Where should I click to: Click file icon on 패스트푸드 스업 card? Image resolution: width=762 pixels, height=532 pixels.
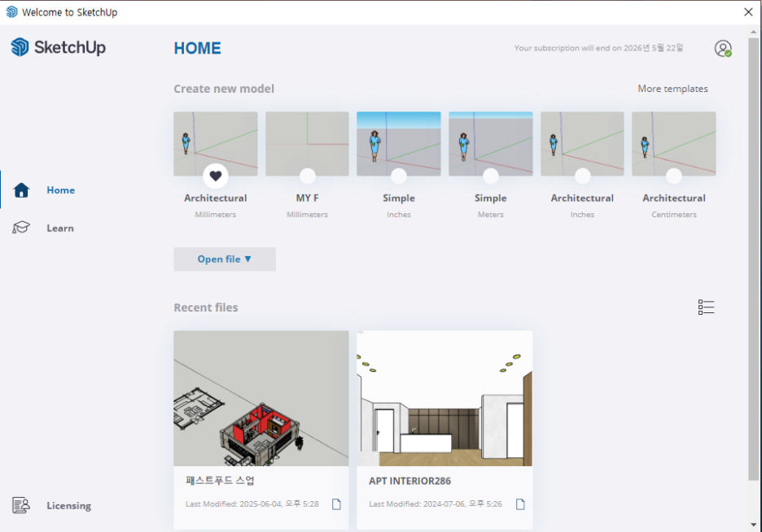pos(336,504)
